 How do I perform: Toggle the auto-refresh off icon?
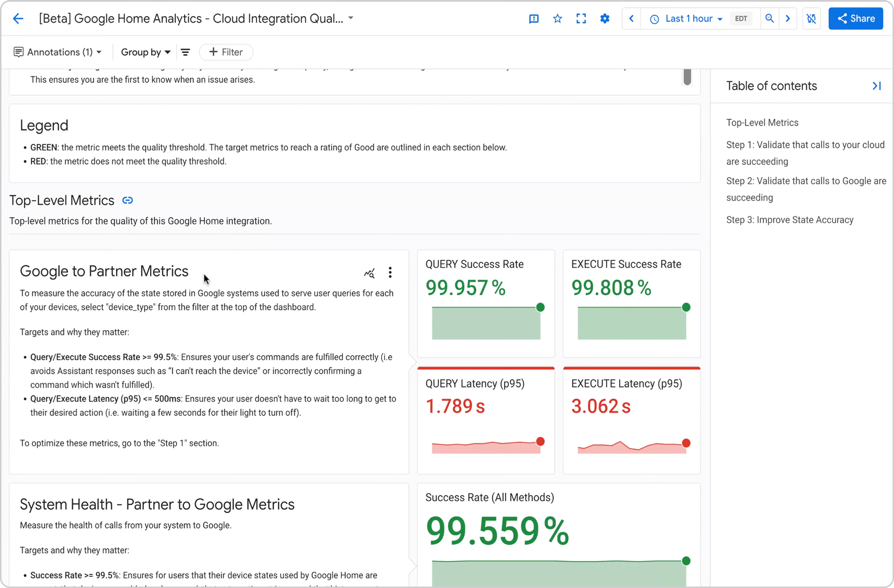[x=811, y=18]
